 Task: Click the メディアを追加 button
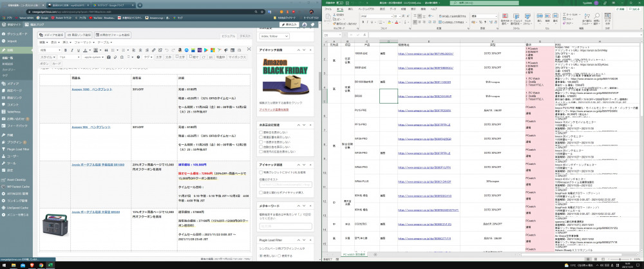[x=52, y=35]
